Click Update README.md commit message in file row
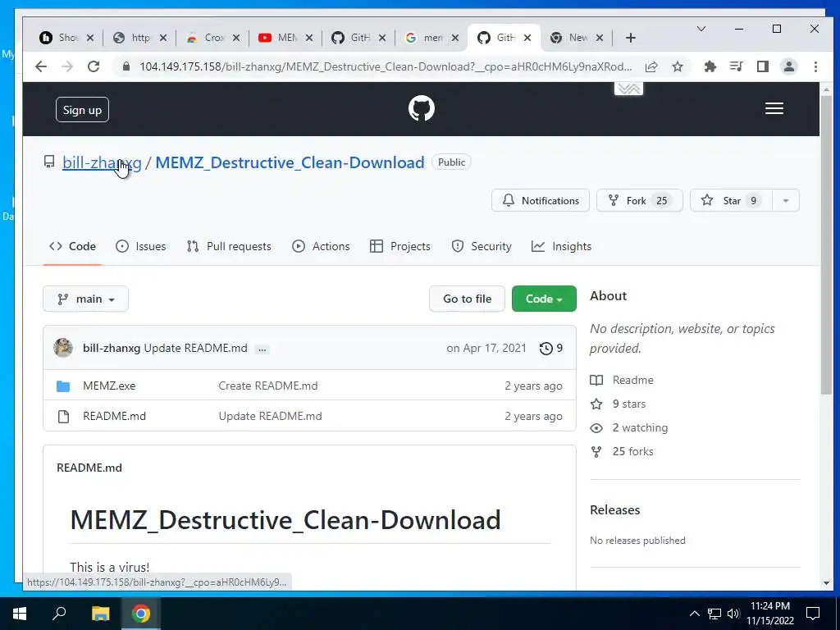 pyautogui.click(x=270, y=416)
